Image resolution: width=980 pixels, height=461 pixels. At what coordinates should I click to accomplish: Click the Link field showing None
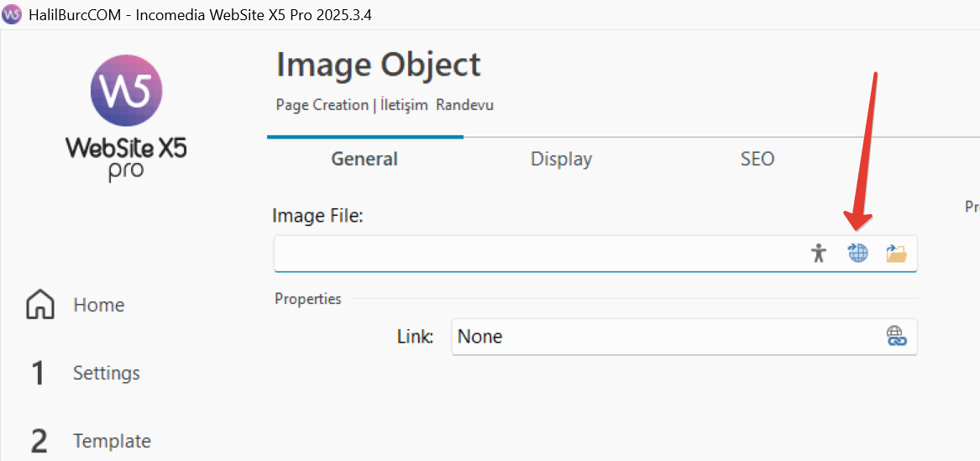pos(663,337)
